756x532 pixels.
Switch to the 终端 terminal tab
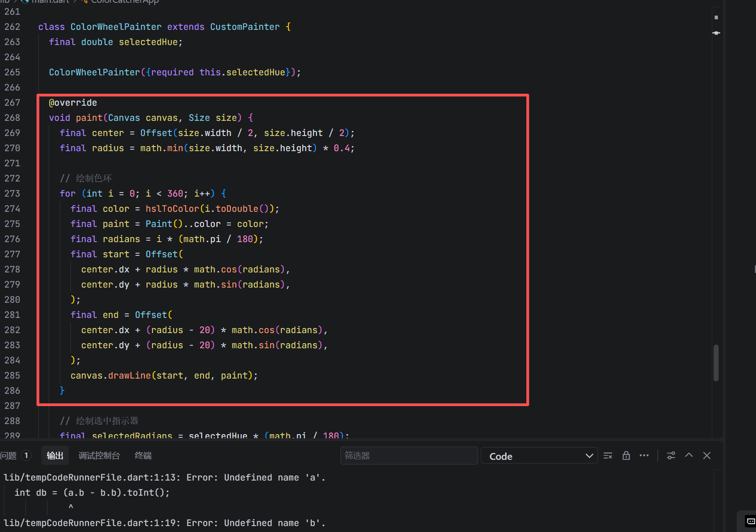[x=143, y=456]
